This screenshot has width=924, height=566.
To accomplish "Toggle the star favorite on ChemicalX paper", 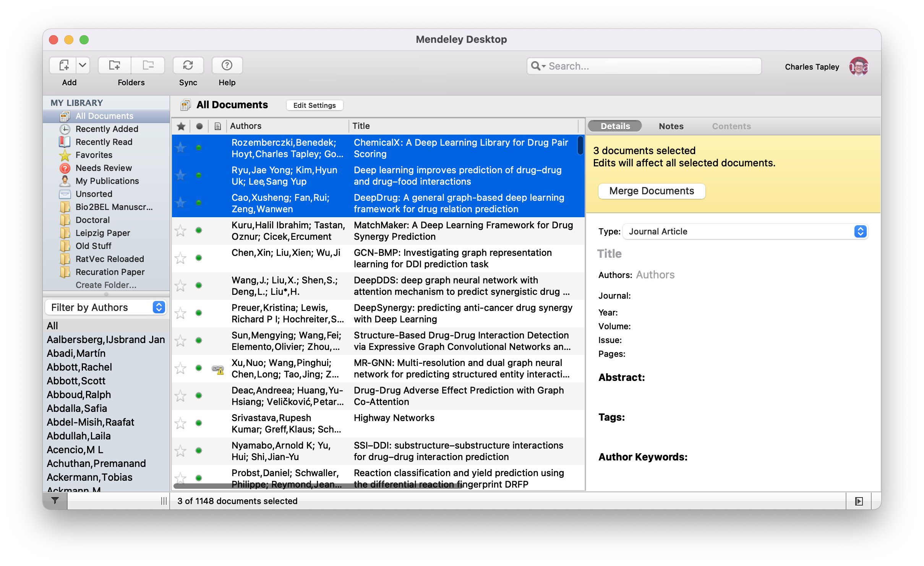I will [x=182, y=147].
